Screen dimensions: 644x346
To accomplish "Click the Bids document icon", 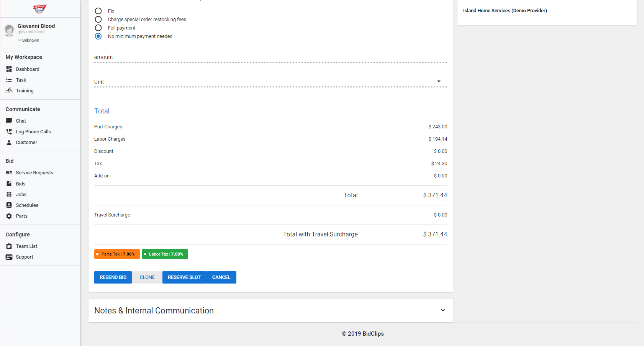I will tap(9, 184).
